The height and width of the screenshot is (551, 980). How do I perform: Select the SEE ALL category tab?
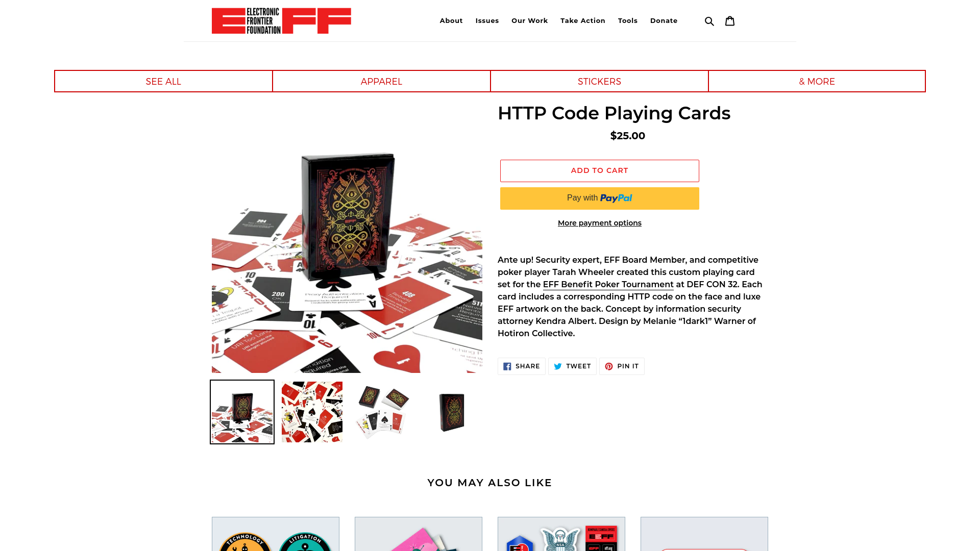[163, 82]
